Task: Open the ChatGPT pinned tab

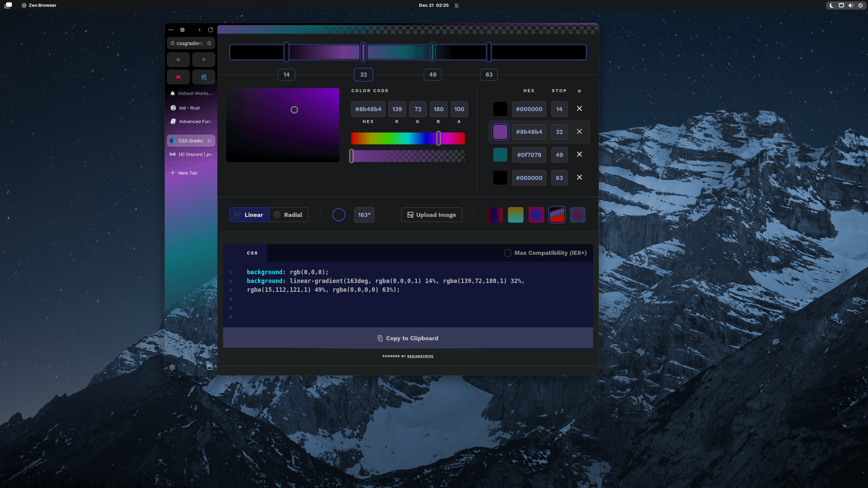Action: (179, 59)
